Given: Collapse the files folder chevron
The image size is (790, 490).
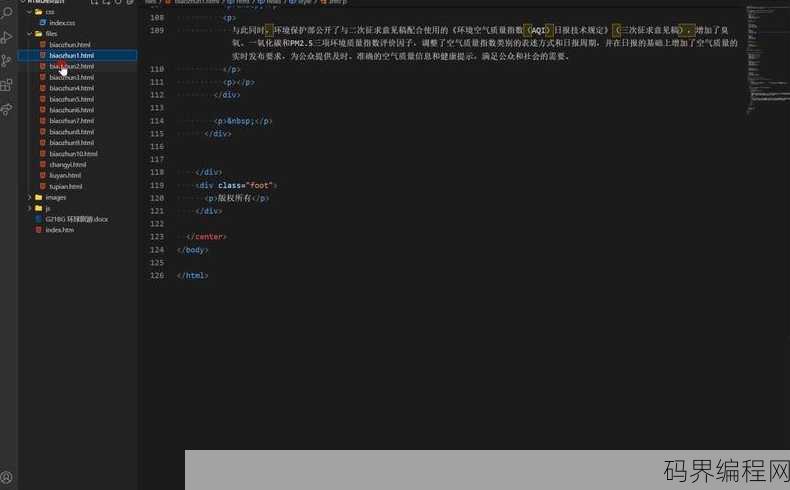Looking at the screenshot, I should coord(30,34).
